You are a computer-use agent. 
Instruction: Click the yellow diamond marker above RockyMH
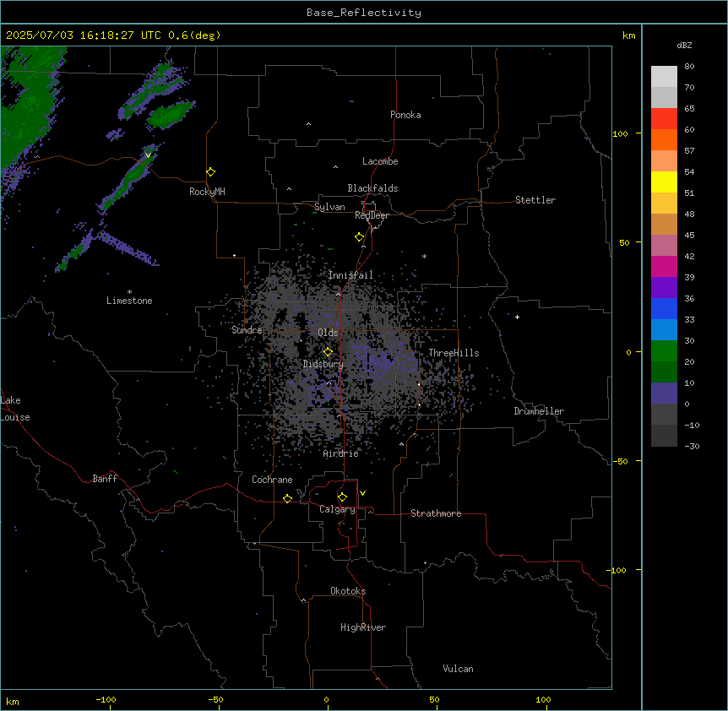pos(211,172)
